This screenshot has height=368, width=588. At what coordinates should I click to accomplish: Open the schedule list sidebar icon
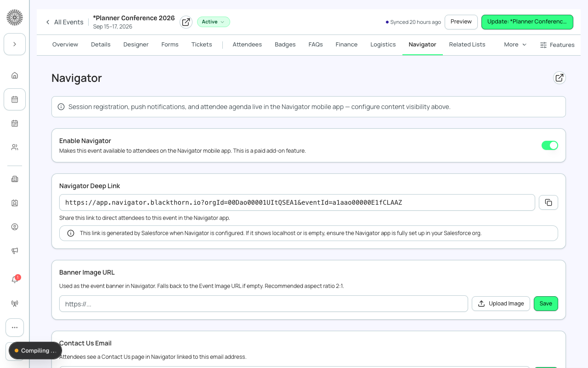(x=15, y=123)
